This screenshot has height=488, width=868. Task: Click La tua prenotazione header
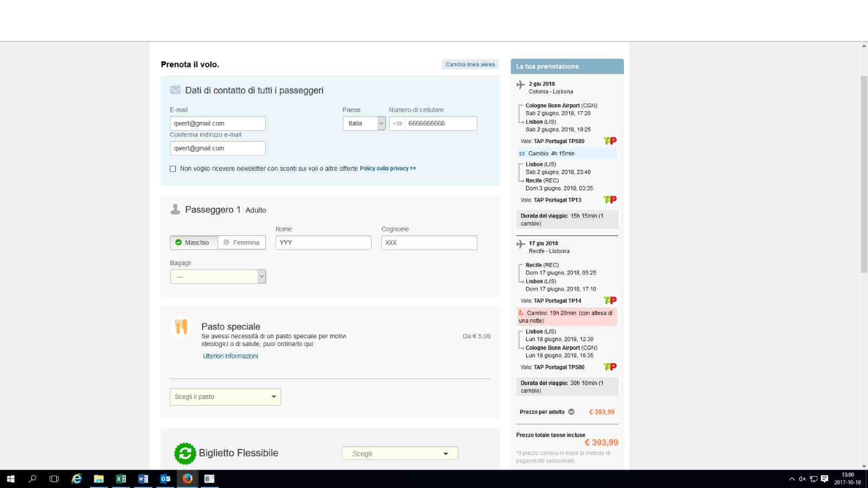567,66
